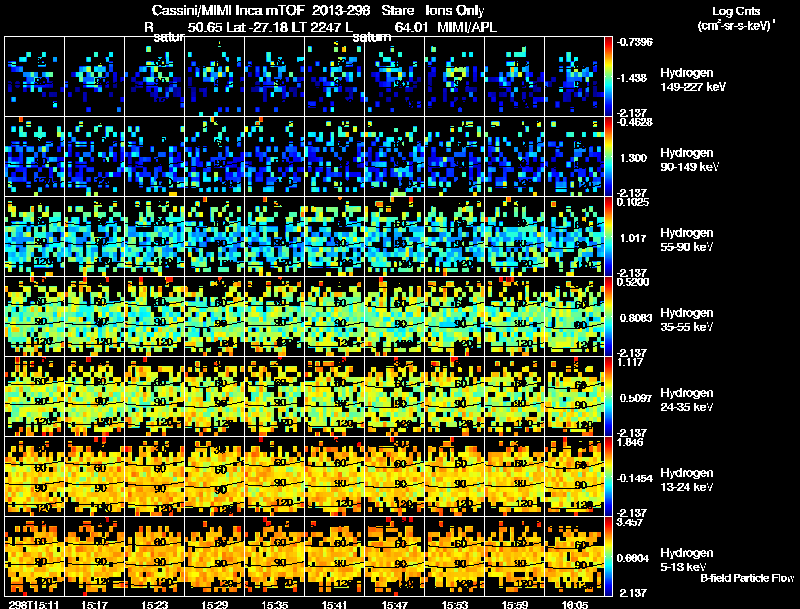
Task: Click the 16:05 time axis label
Action: coord(574,605)
